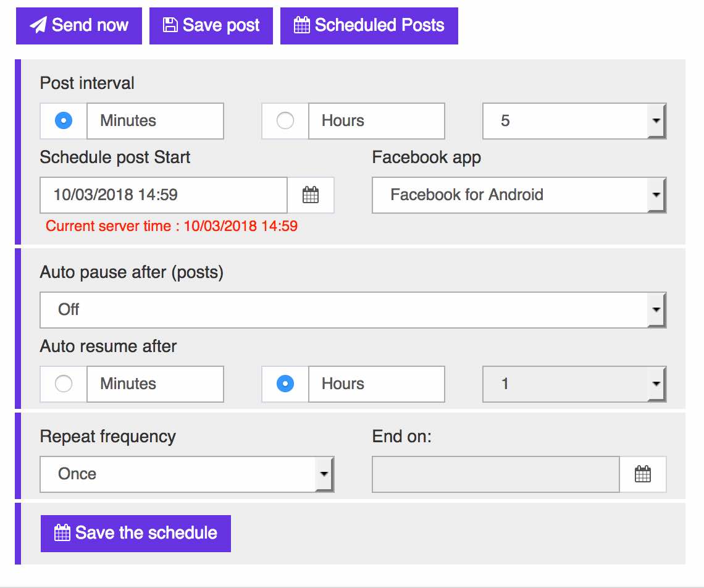This screenshot has height=588, width=704.
Task: Click the paper plane icon on Send now
Action: click(38, 26)
